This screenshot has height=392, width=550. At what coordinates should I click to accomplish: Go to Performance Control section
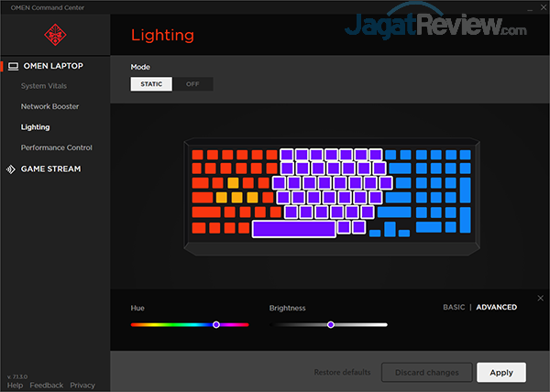point(56,147)
